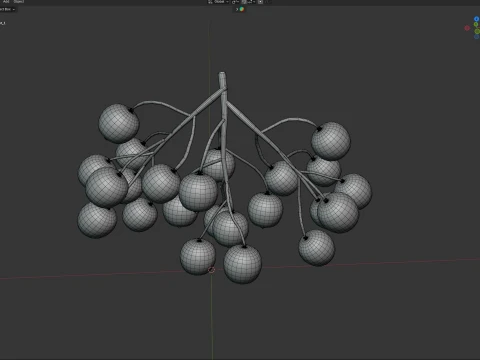The width and height of the screenshot is (480, 360).
Task: Toggle proportional editing in the header
Action: click(260, 2)
